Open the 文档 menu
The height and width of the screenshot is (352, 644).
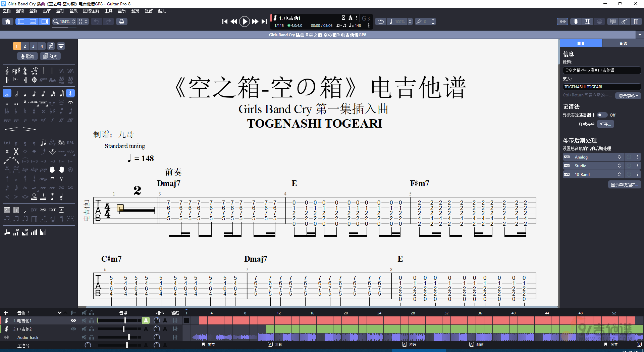click(x=7, y=11)
